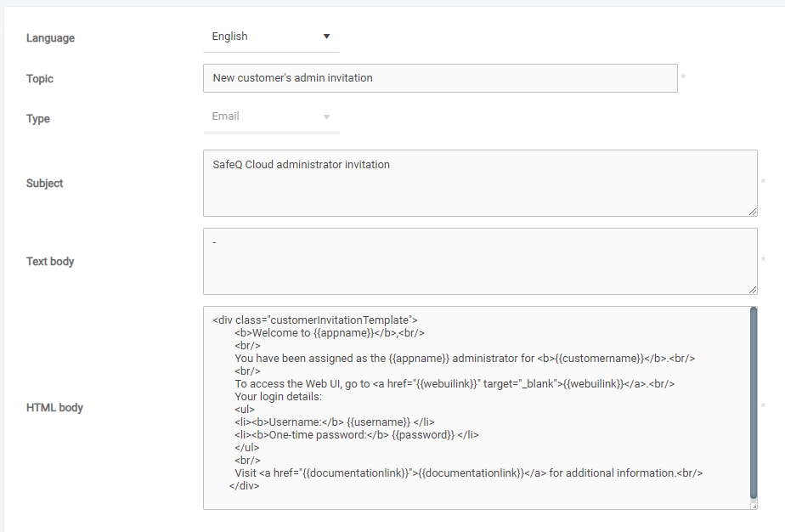Image resolution: width=785 pixels, height=532 pixels.
Task: Click the Type field label
Action: (38, 119)
